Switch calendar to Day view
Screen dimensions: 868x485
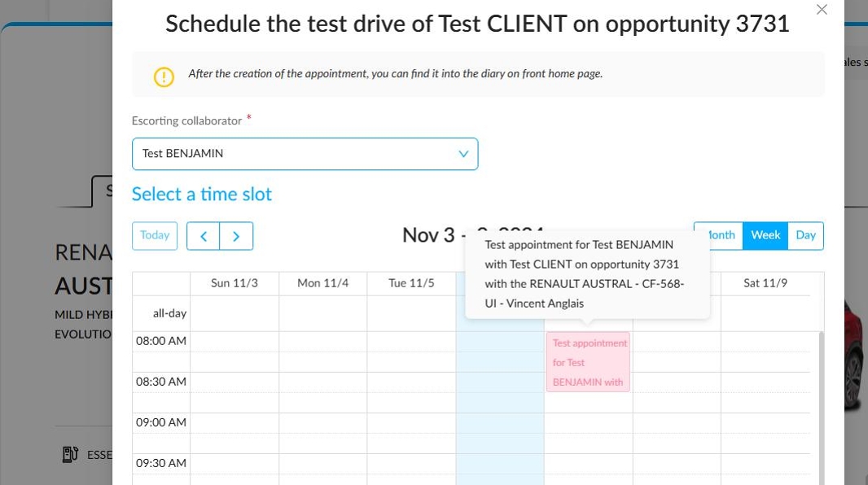(805, 236)
